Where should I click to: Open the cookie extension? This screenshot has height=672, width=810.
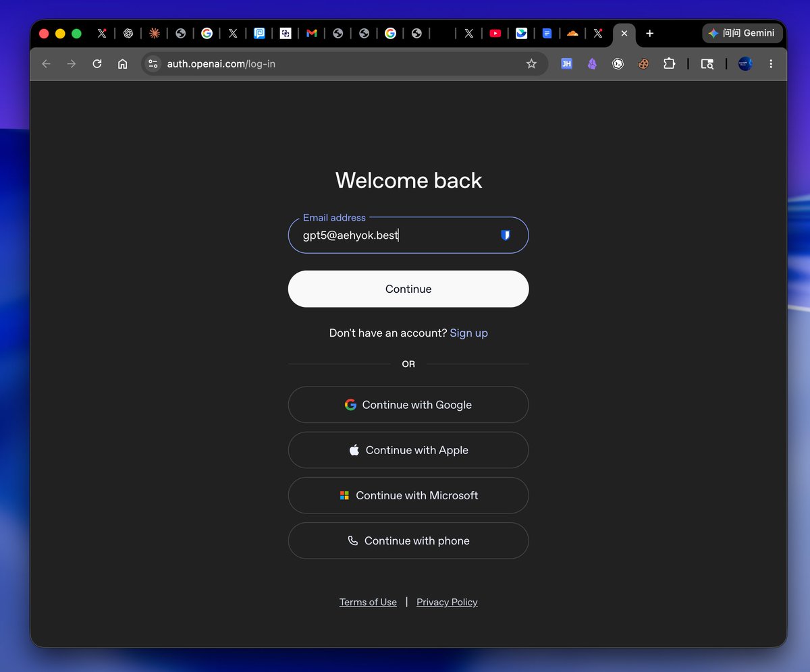(643, 64)
